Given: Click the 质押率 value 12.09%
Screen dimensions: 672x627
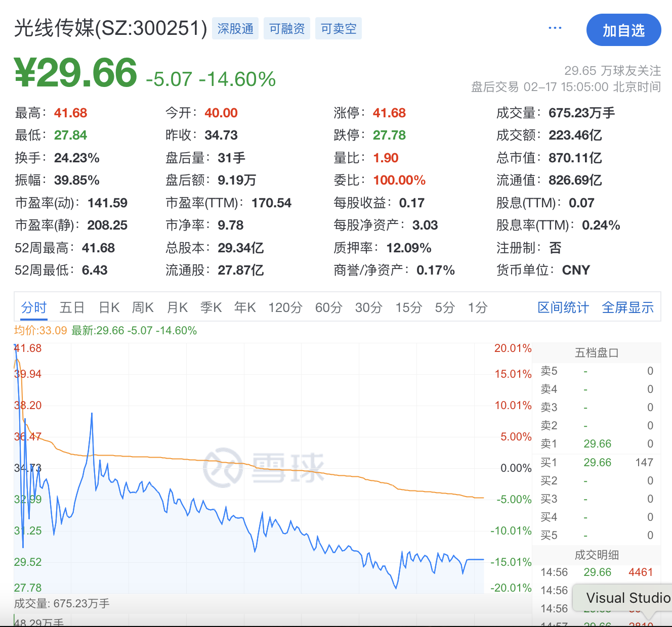Looking at the screenshot, I should click(409, 248).
